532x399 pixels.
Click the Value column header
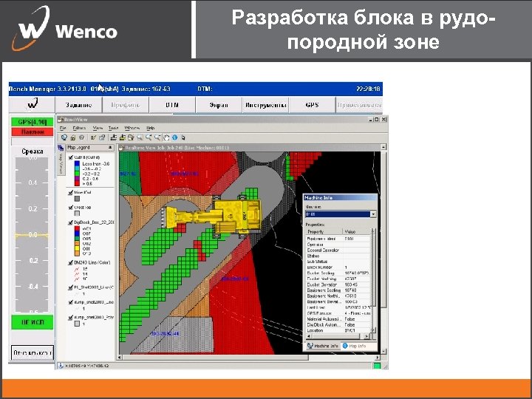357,232
